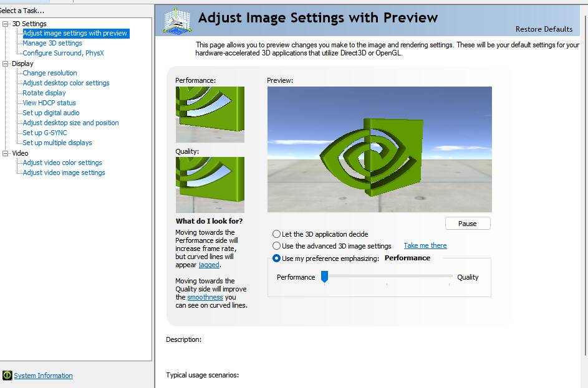Open Change resolution page
The height and width of the screenshot is (388, 588).
pyautogui.click(x=50, y=73)
